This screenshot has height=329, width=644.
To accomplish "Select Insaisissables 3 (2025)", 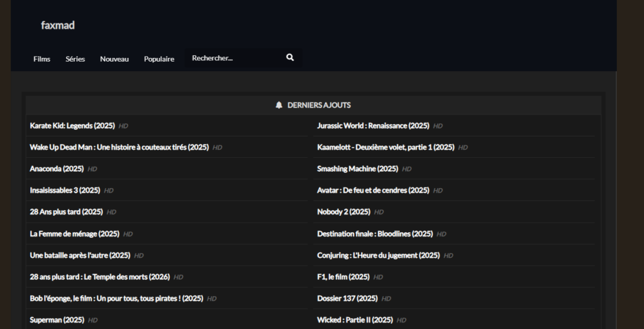I will (65, 190).
